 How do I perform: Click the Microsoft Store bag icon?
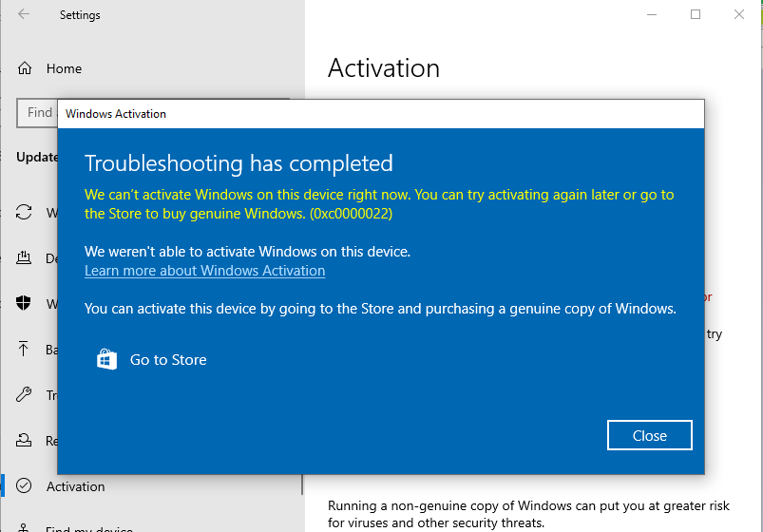click(106, 360)
